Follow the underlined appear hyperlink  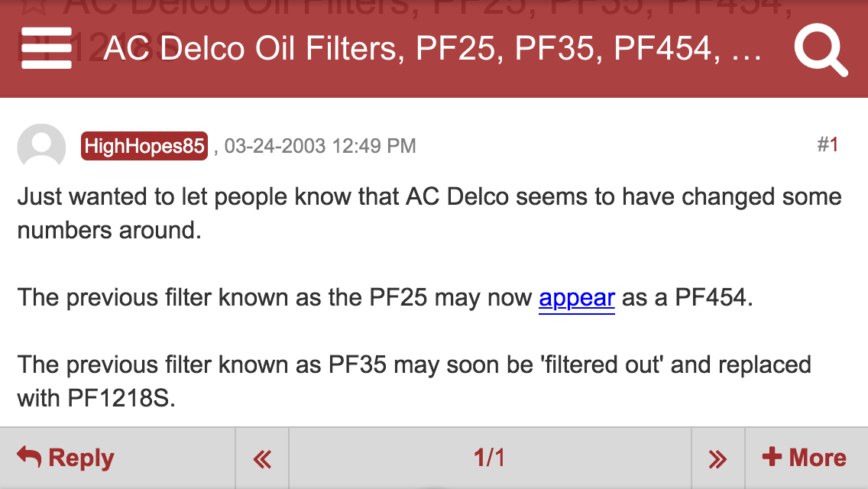tap(577, 298)
